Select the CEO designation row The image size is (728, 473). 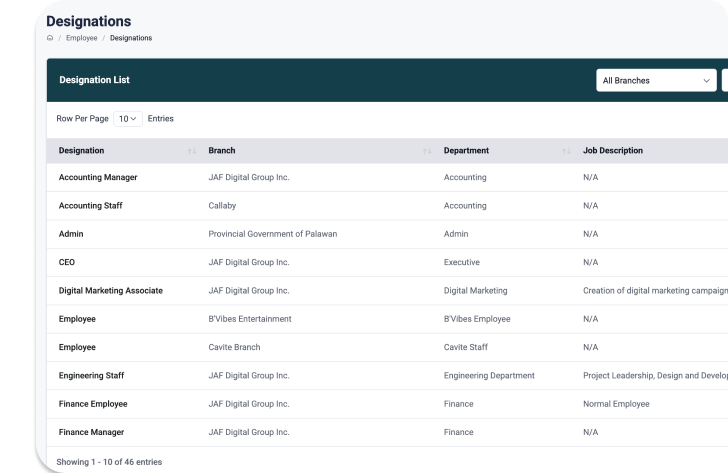[x=67, y=262]
